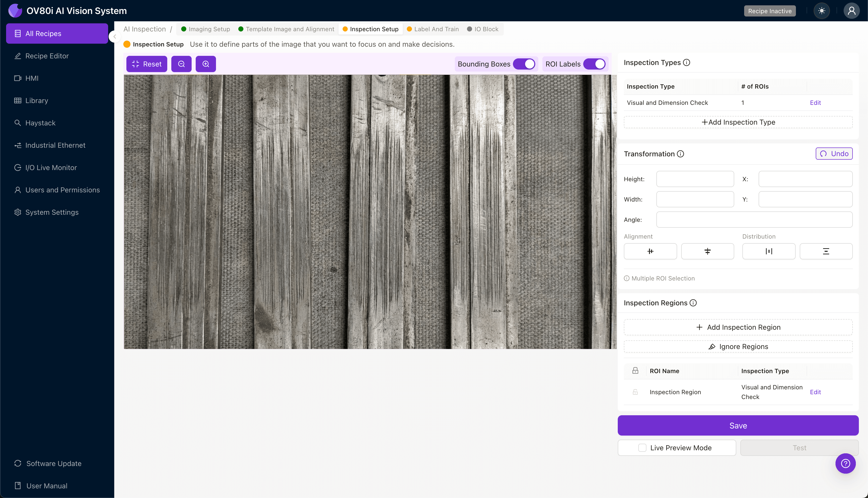Collapse the sidebar using the chevron

coord(115,37)
